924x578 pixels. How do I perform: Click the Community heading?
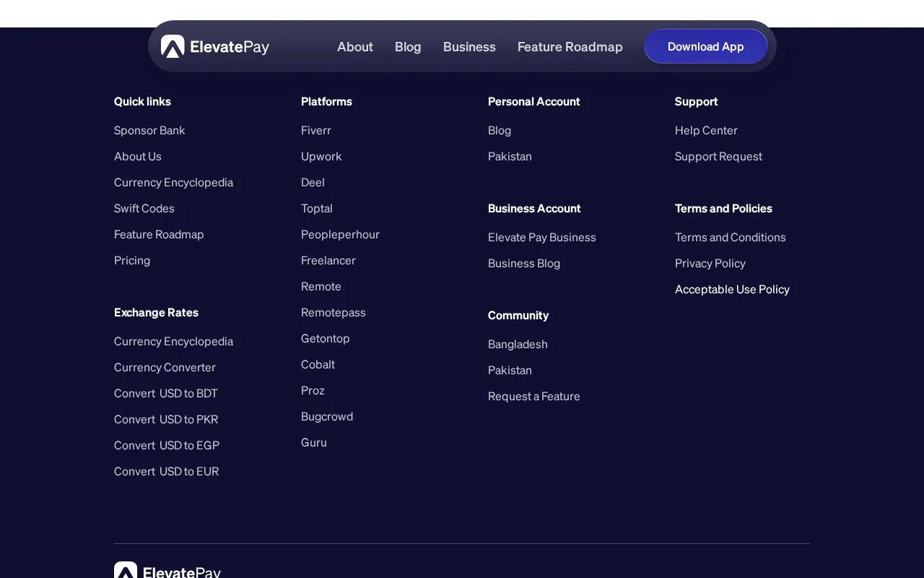coord(518,315)
